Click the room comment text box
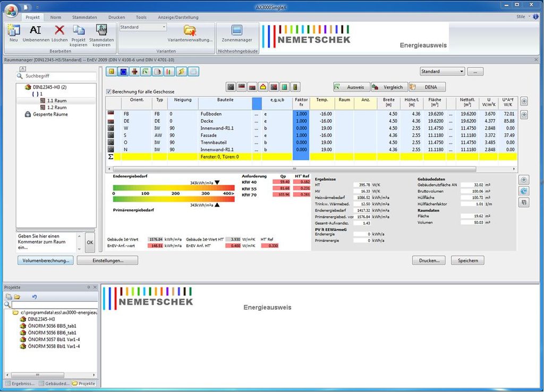544x392 pixels. (x=47, y=242)
